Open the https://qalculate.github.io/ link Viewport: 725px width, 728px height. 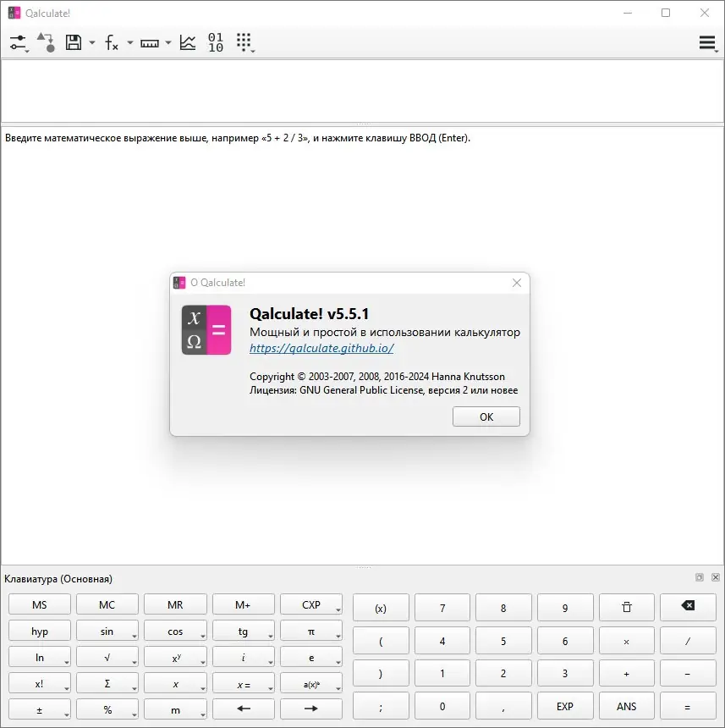tap(321, 348)
